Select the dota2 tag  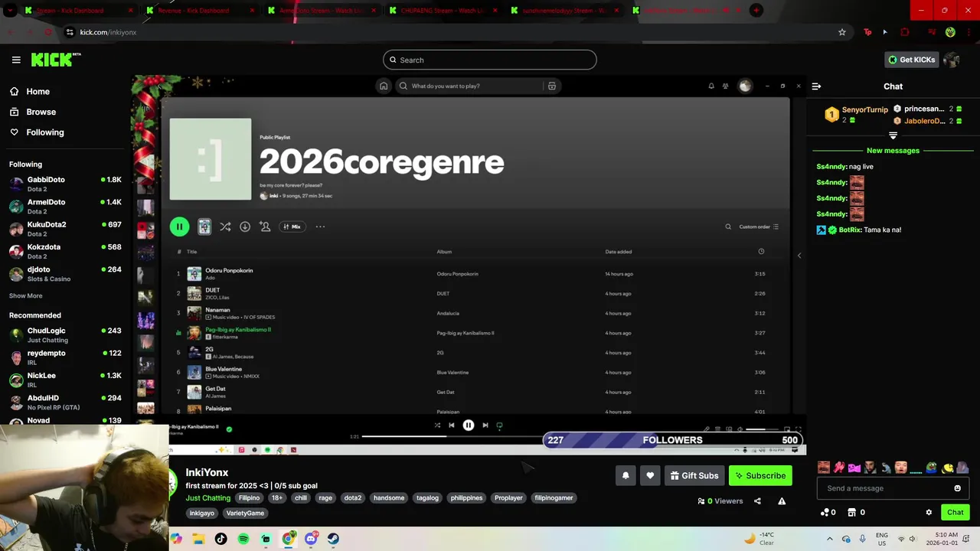pos(352,498)
